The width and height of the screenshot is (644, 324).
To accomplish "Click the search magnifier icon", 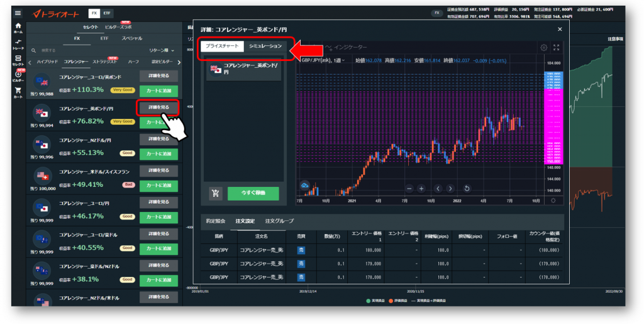I will pos(34,50).
